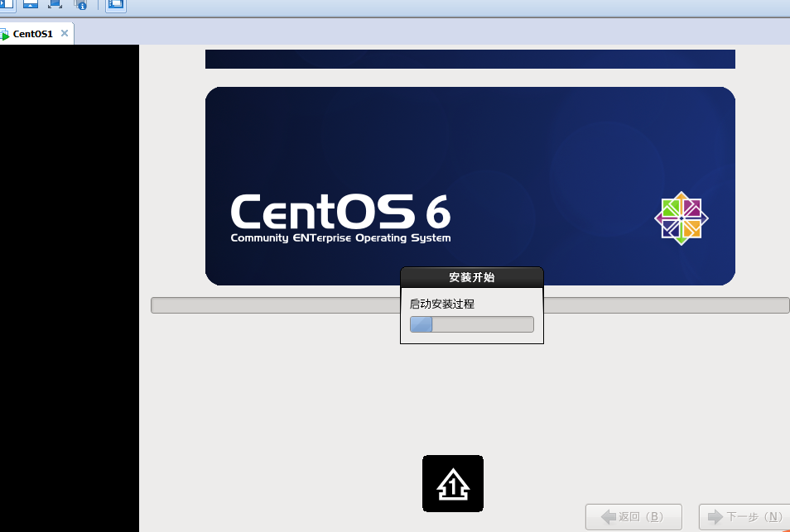Viewport: 790px width, 532px height.
Task: Click the VMware toolbar icon with the blue info badge
Action: (80, 4)
